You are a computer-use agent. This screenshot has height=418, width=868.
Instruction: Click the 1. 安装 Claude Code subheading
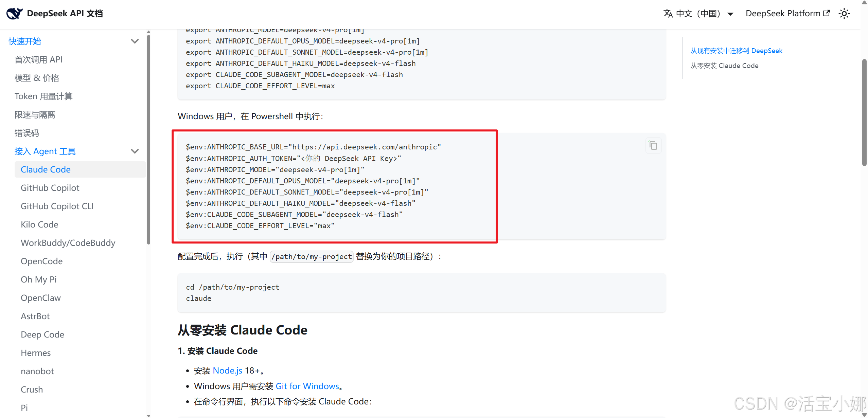tap(218, 351)
